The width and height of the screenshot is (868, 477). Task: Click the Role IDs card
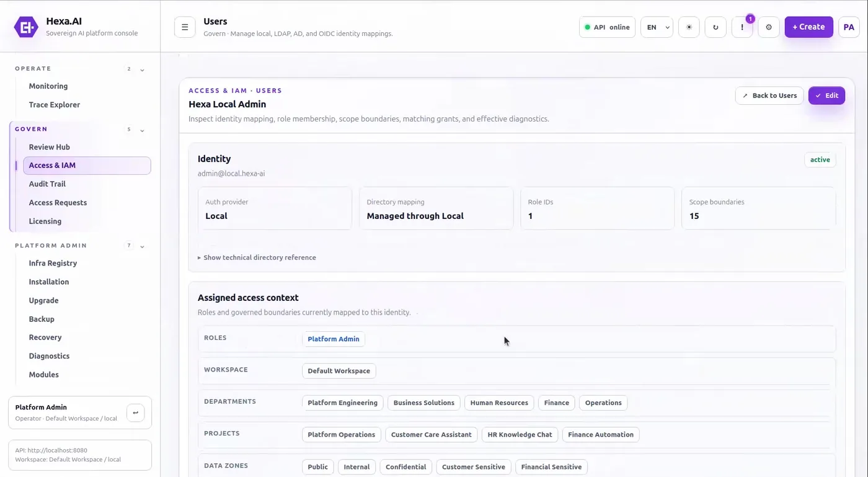coord(597,208)
